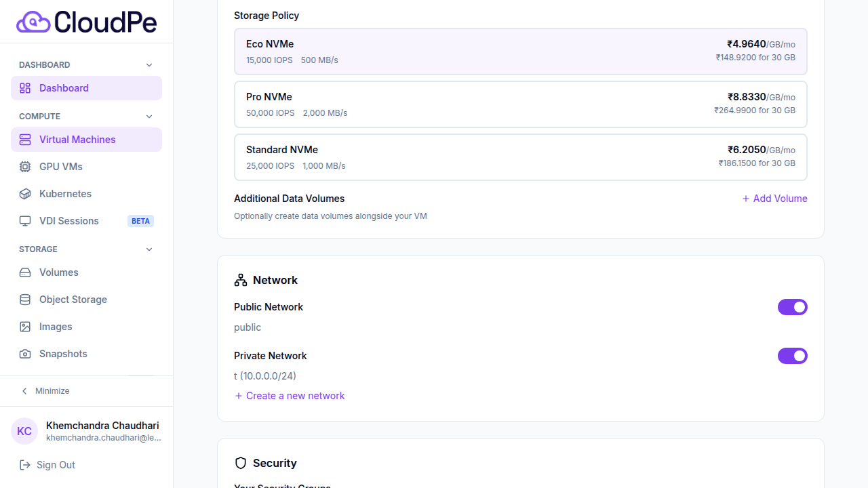Click the khemchandra.chaudhari email text

tap(104, 438)
